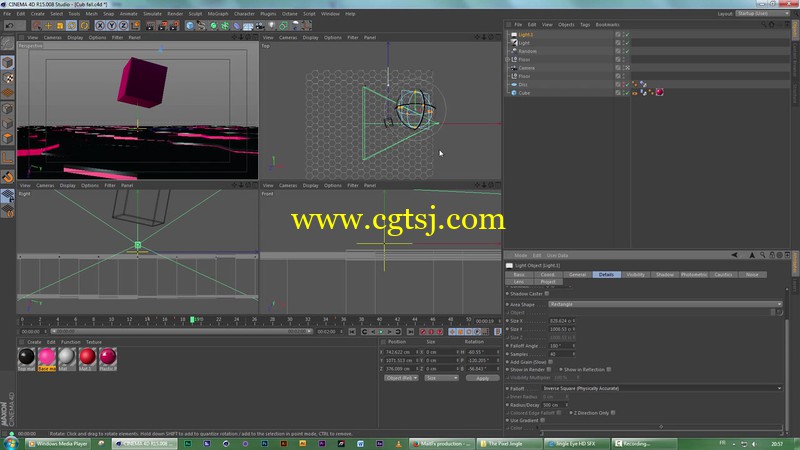Click the attribute manager search icon

point(762,255)
